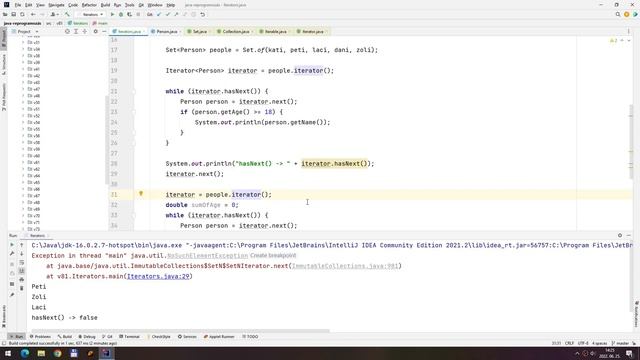Open the Run panel settings gear
This screenshot has width=640, height=360.
620,236
